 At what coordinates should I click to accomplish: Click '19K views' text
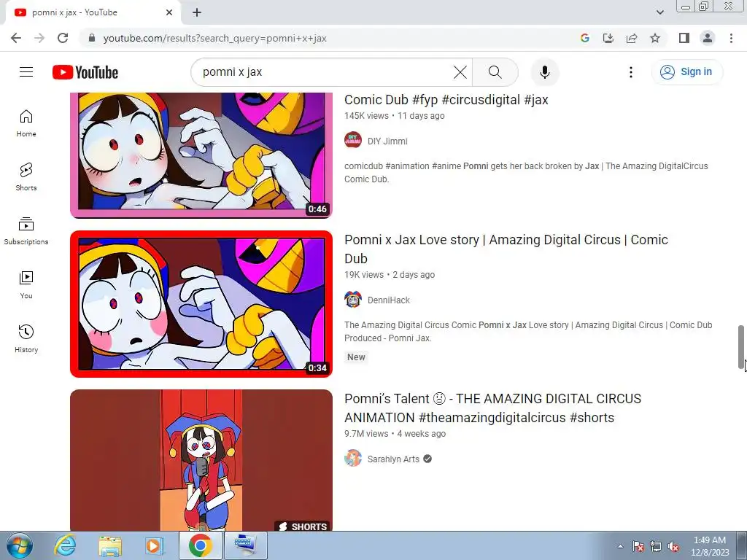coord(364,275)
